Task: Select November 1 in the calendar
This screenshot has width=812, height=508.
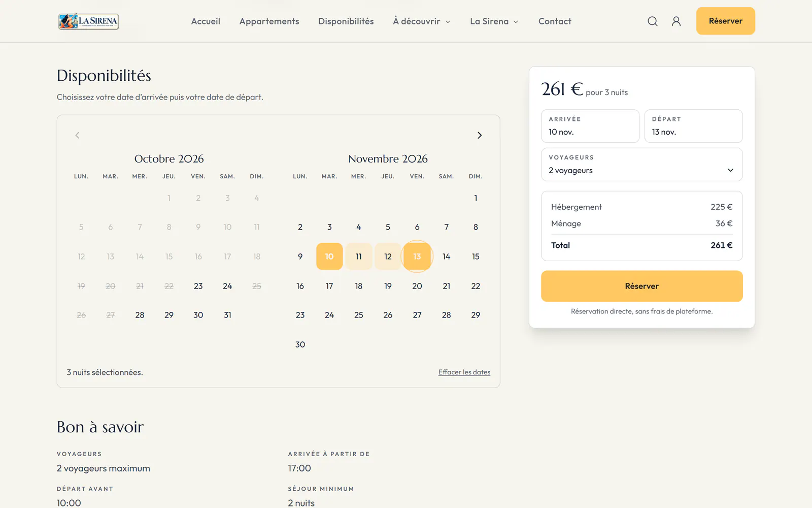Action: click(x=476, y=198)
